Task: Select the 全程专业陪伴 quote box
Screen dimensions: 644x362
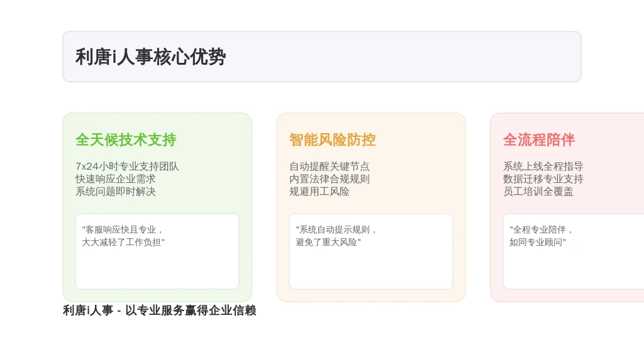Action: (x=574, y=251)
